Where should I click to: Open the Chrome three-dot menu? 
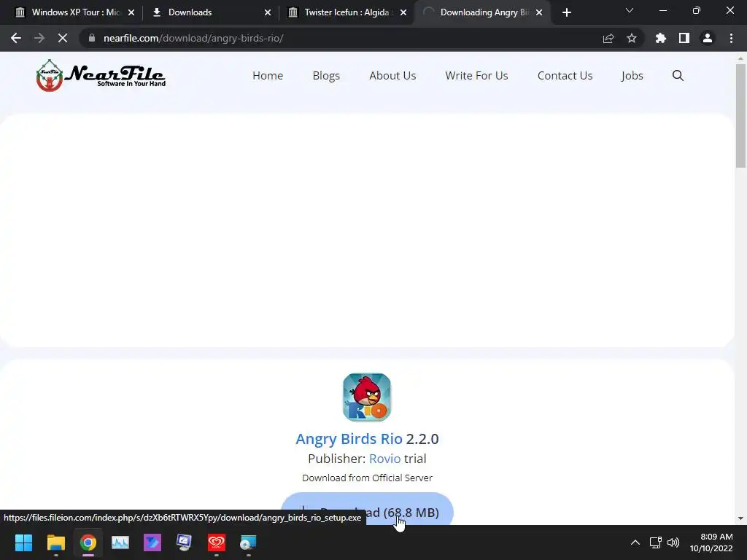[x=731, y=38]
